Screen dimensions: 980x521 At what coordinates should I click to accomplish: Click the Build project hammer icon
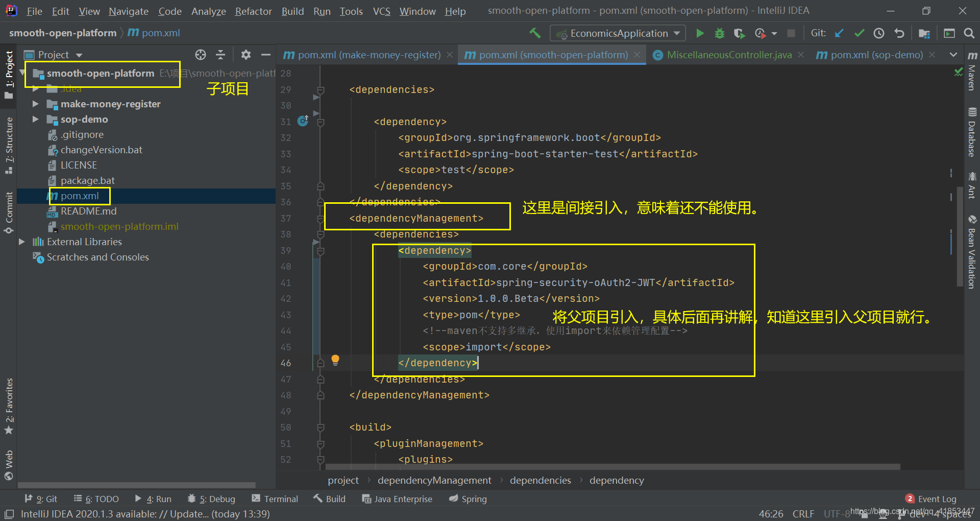click(x=535, y=33)
